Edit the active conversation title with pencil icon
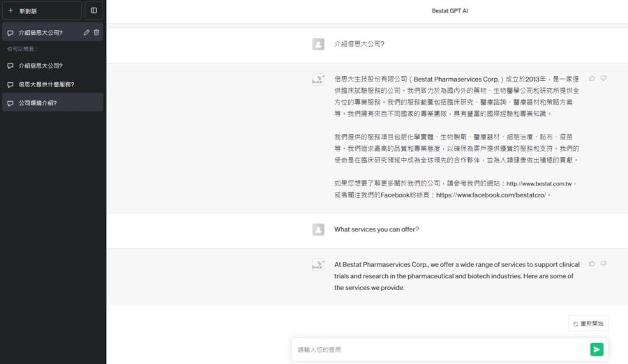628x364 pixels. [x=87, y=33]
